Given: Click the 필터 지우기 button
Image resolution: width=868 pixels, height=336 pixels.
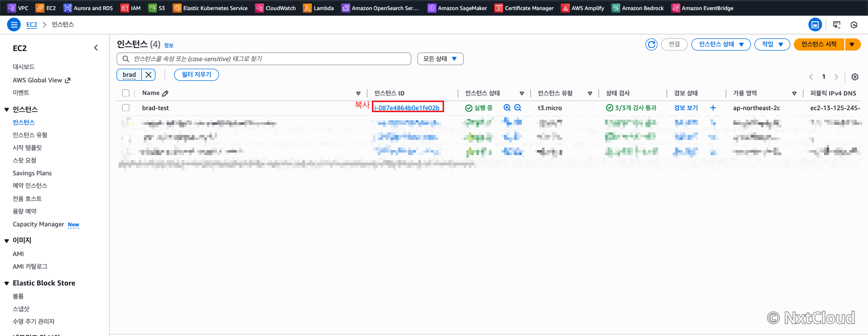Looking at the screenshot, I should (196, 75).
